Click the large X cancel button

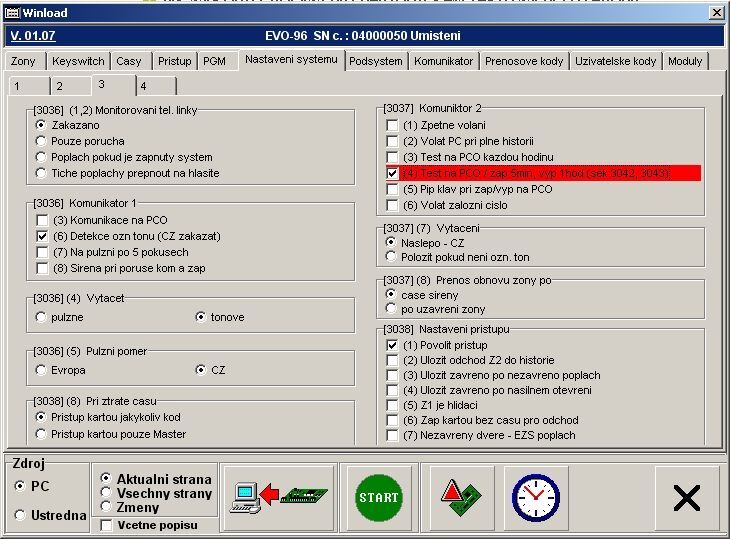(x=686, y=497)
